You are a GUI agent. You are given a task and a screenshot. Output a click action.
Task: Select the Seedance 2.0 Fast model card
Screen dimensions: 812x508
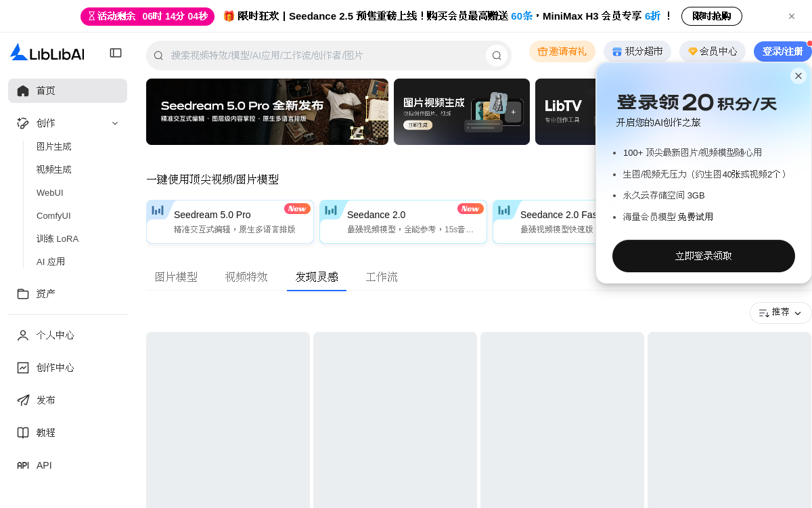(544, 221)
